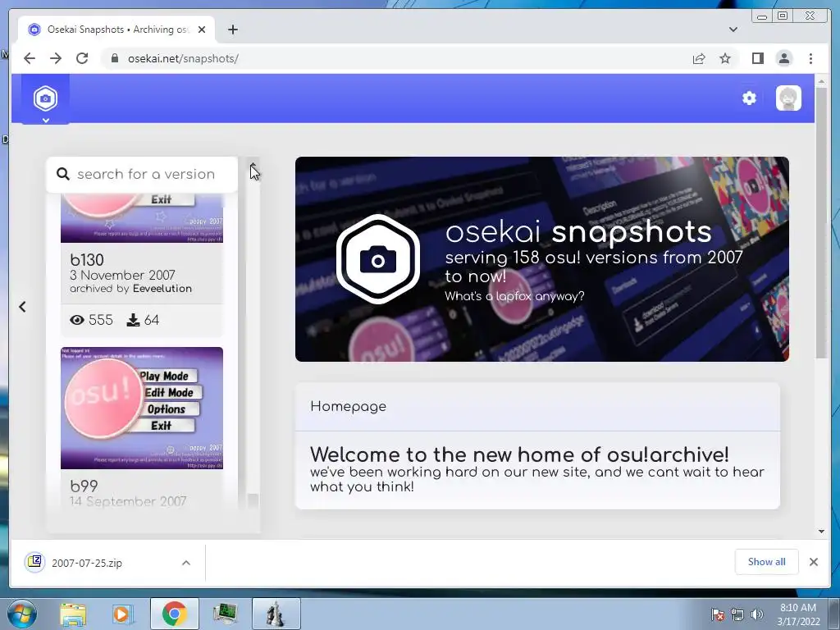Reload the current page
This screenshot has height=630, width=840.
coord(82,58)
